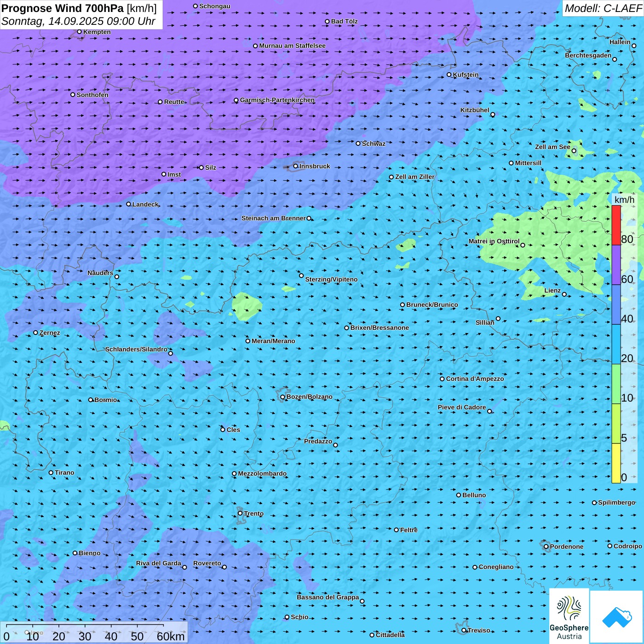Click the 'Schongau' label
This screenshot has height=644, width=644.
(x=215, y=6)
